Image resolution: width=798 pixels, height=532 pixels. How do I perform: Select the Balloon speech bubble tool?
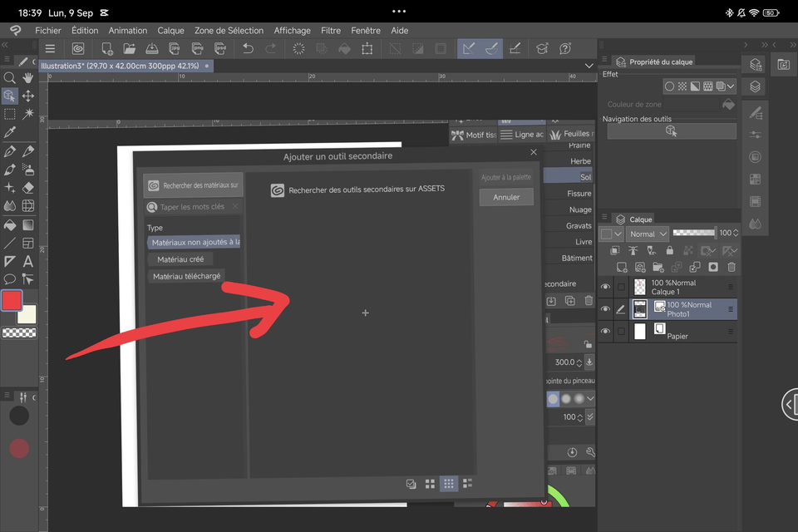[9, 279]
